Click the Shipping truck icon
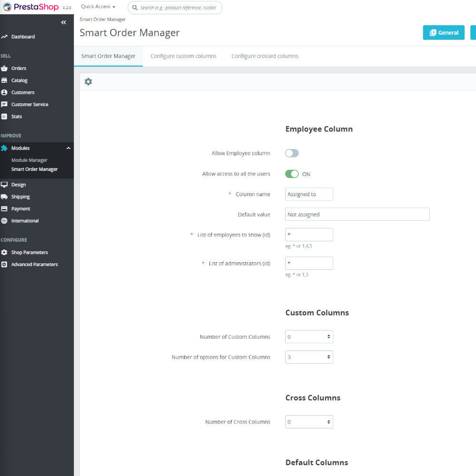476x476 pixels. tap(4, 197)
